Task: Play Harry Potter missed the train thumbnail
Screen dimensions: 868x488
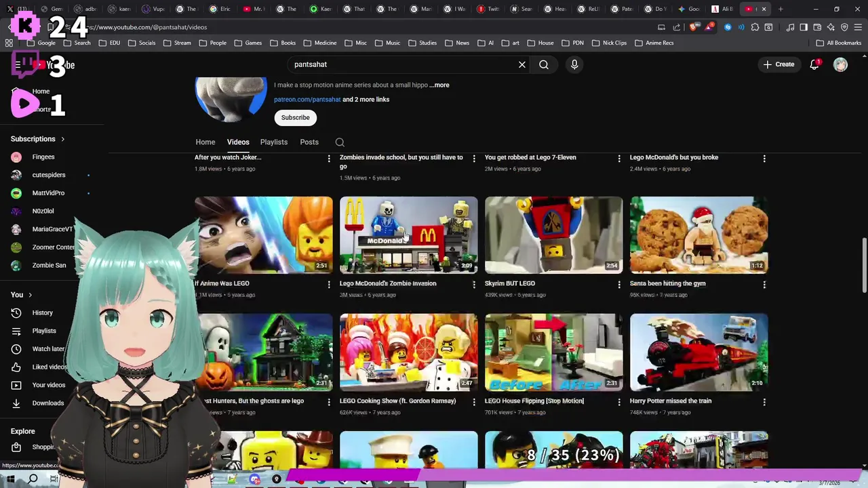Action: click(699, 352)
